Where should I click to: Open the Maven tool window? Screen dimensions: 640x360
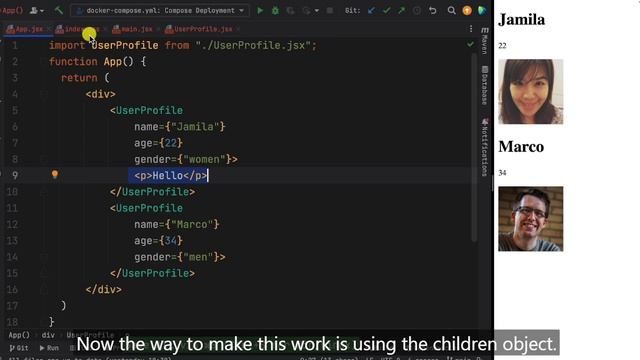coord(484,41)
